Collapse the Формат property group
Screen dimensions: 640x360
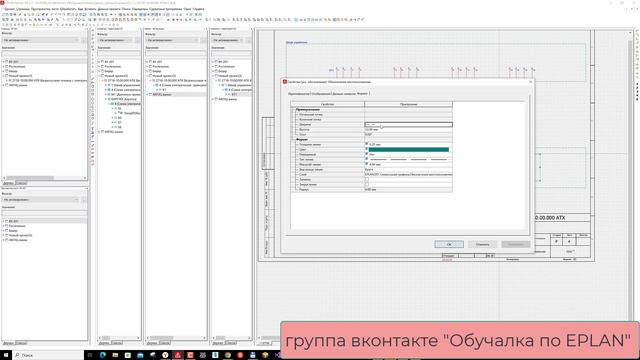tap(293, 140)
